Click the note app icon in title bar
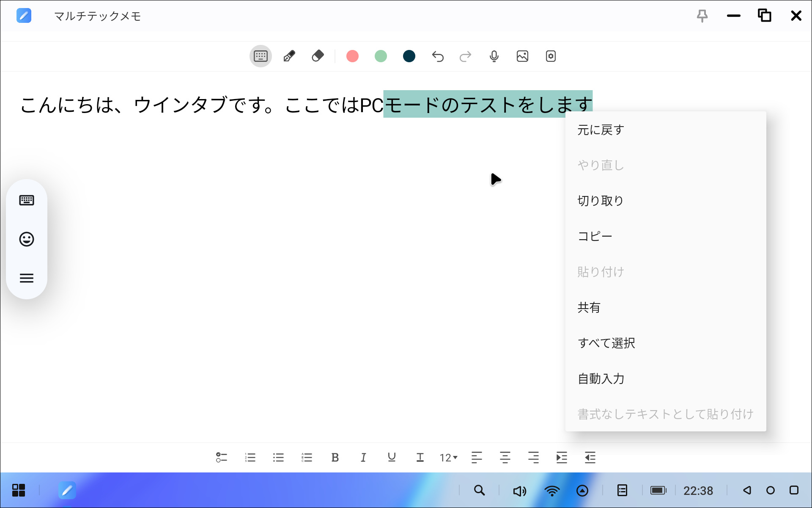 tap(24, 16)
